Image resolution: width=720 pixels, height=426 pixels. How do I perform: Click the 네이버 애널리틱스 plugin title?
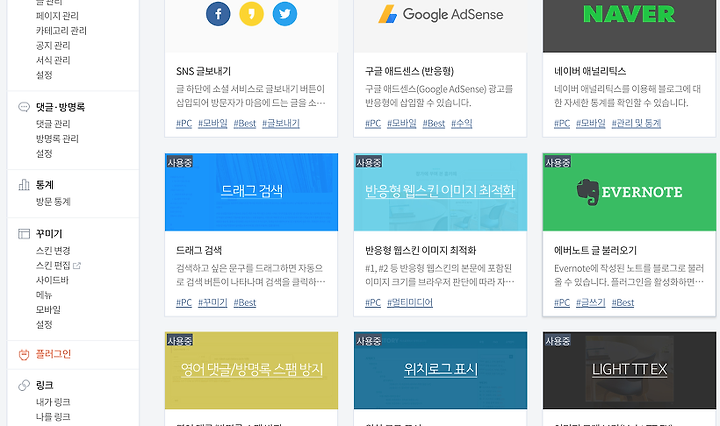[x=590, y=71]
